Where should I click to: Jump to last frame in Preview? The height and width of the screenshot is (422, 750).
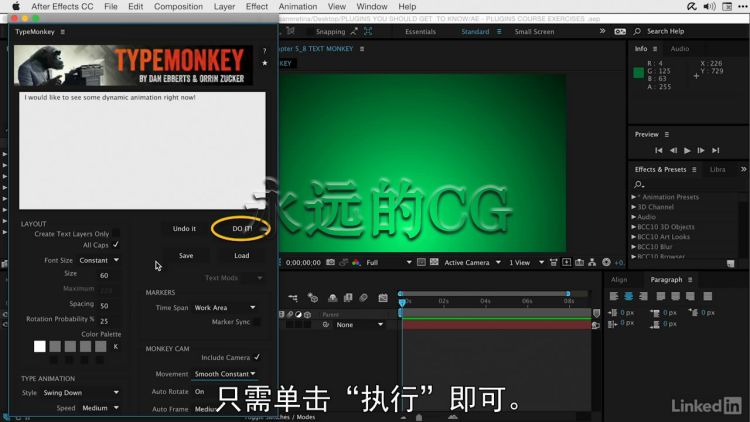(716, 150)
